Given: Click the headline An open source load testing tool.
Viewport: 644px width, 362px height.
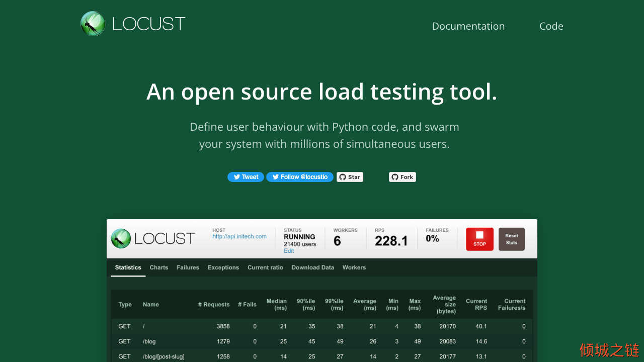Looking at the screenshot, I should pos(322,92).
